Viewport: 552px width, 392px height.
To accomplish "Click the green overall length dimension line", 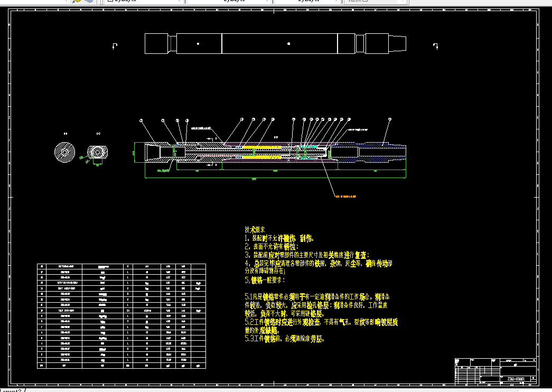I will 275,178.
